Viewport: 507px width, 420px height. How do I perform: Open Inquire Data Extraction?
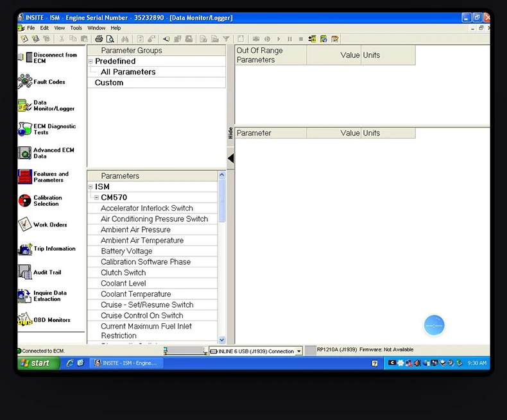pos(43,296)
